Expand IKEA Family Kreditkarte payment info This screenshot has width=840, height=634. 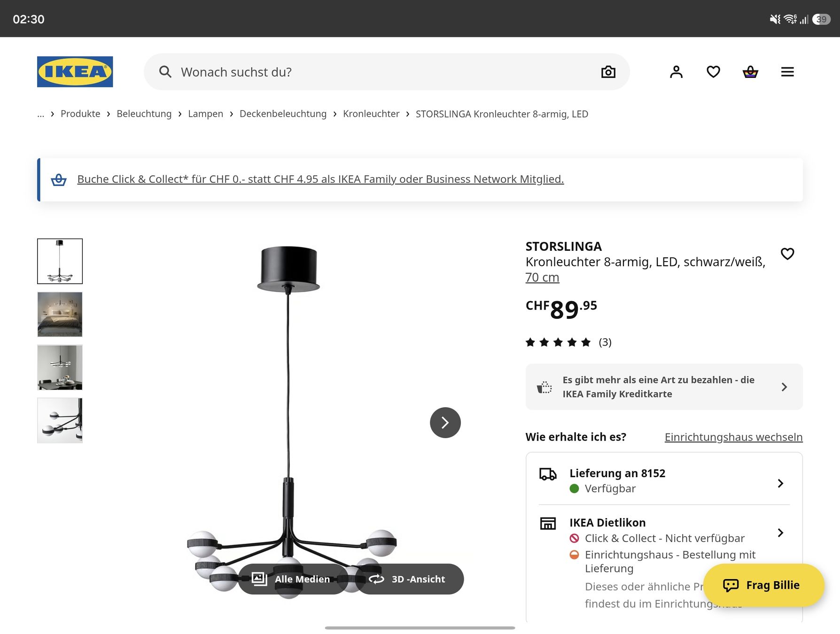(664, 387)
